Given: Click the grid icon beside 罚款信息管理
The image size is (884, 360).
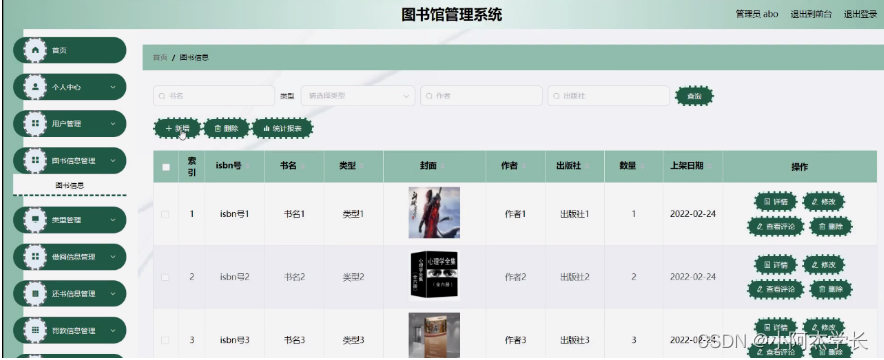Looking at the screenshot, I should (x=36, y=330).
